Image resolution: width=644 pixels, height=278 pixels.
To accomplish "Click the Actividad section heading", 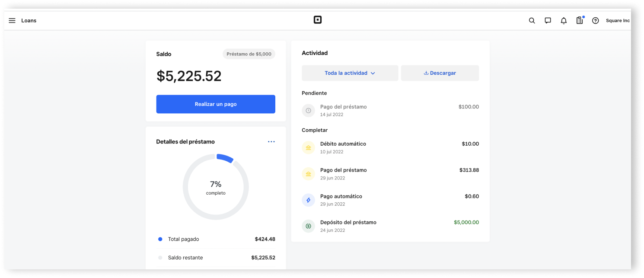I will (x=315, y=53).
